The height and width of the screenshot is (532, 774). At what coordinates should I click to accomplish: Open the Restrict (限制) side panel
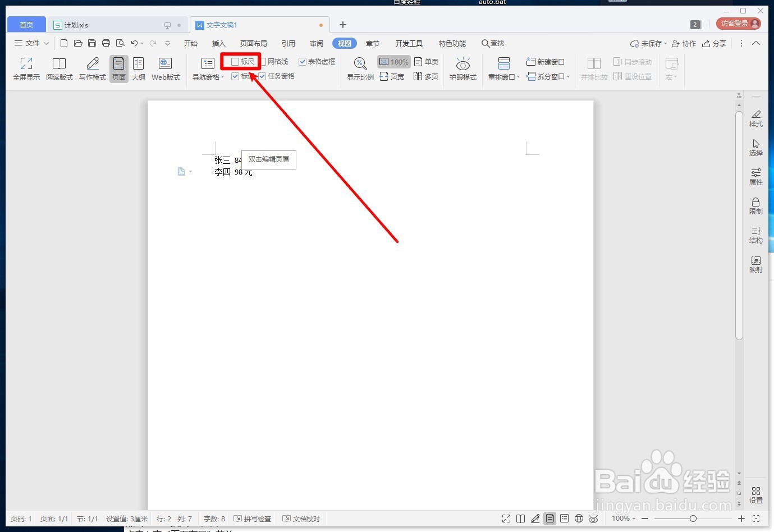[x=756, y=206]
